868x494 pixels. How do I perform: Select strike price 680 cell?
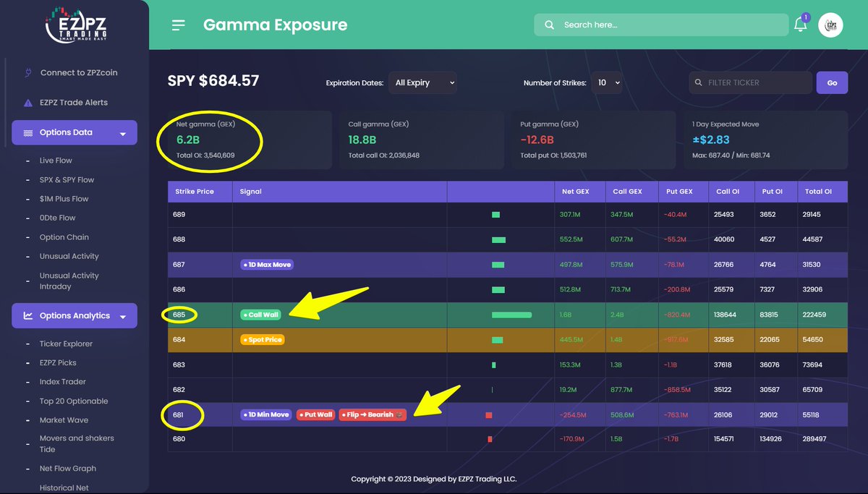(x=200, y=439)
